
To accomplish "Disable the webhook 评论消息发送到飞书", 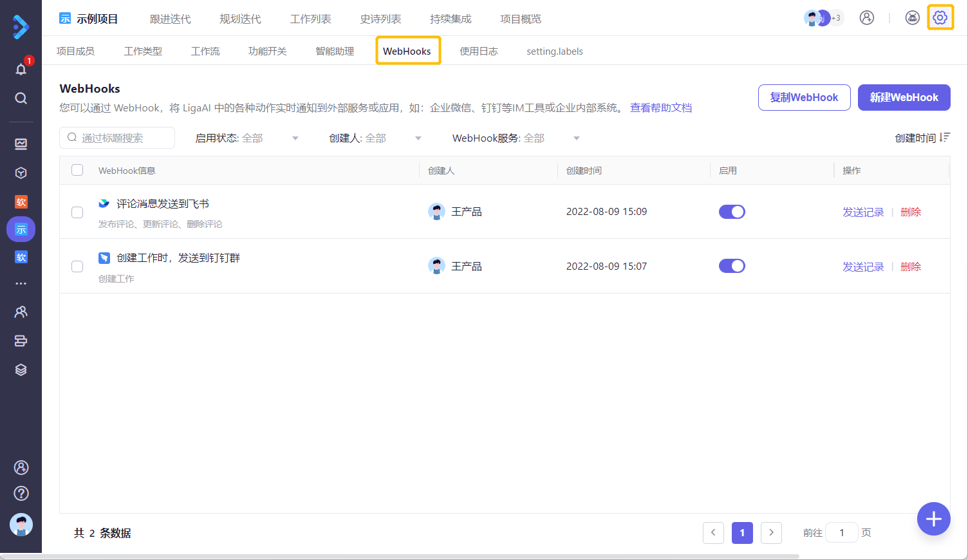I will point(732,211).
